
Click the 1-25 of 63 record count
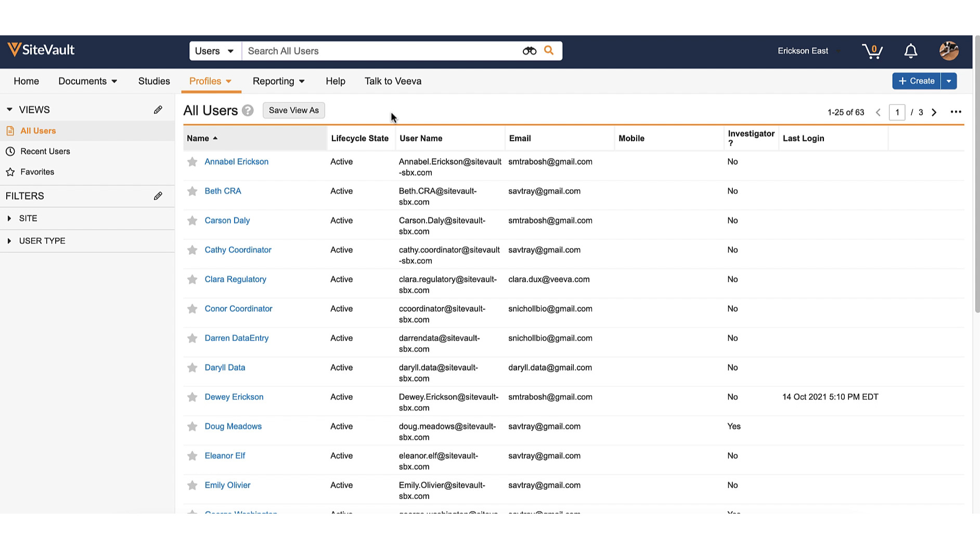846,112
